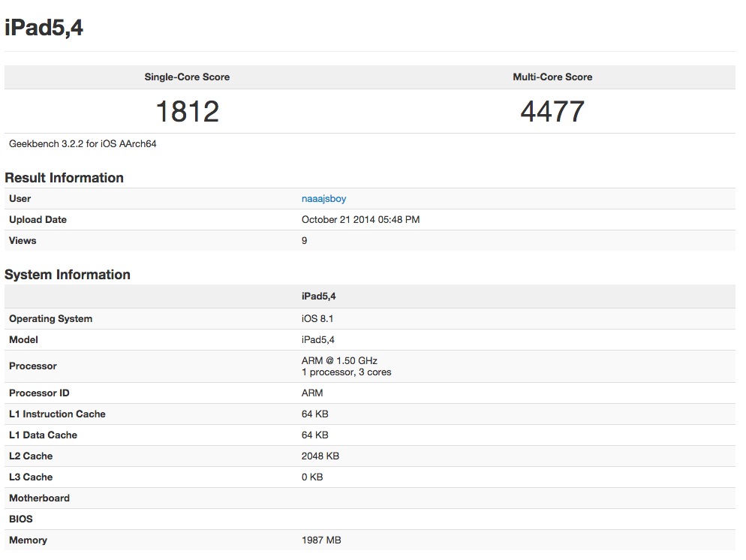The image size is (746, 560).
Task: Click the L3 Cache label
Action: tap(31, 477)
